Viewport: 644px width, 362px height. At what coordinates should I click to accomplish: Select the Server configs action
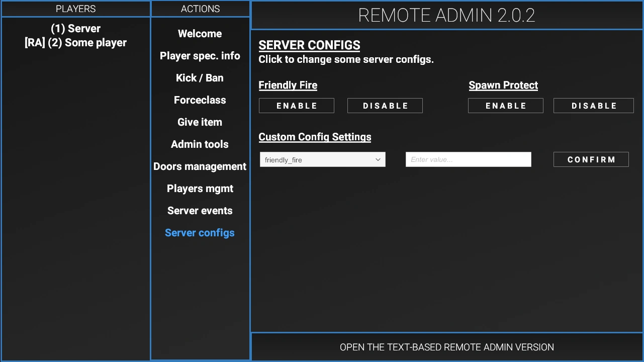(x=200, y=233)
